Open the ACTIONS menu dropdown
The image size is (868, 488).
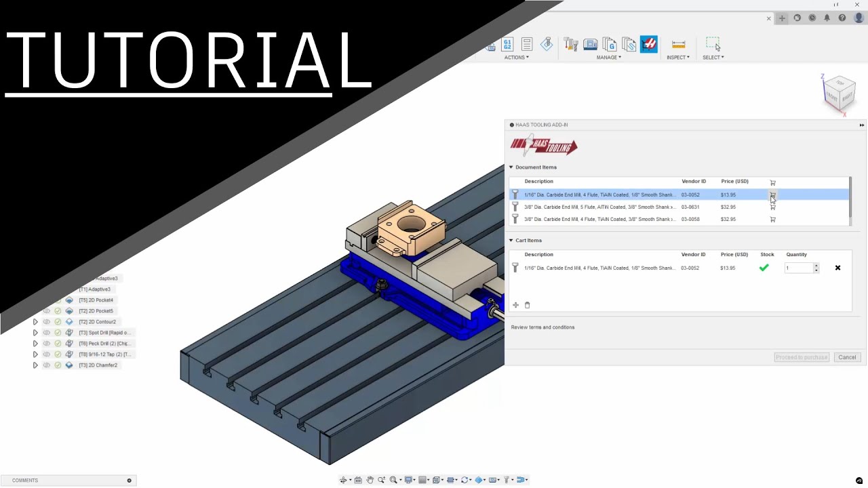517,58
